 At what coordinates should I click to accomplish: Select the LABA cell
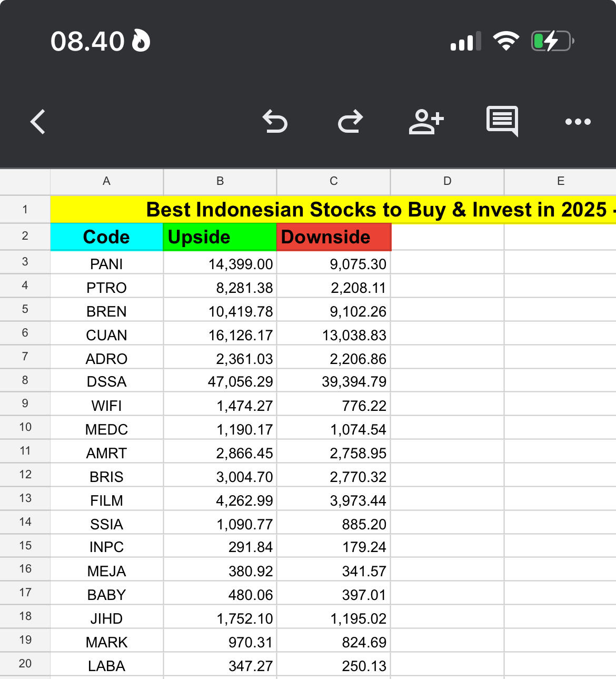point(107,666)
